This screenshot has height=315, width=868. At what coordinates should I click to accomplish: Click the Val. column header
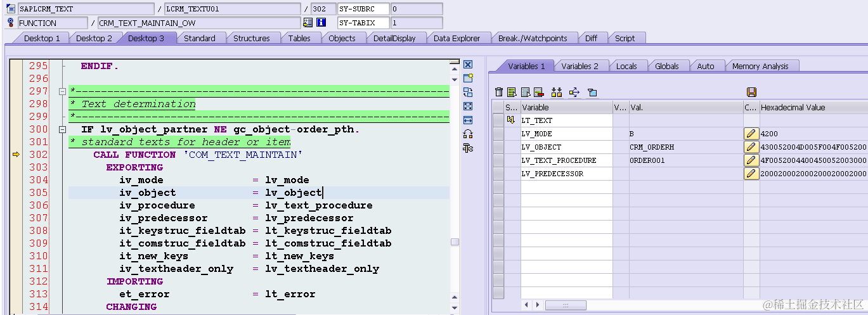[x=685, y=107]
